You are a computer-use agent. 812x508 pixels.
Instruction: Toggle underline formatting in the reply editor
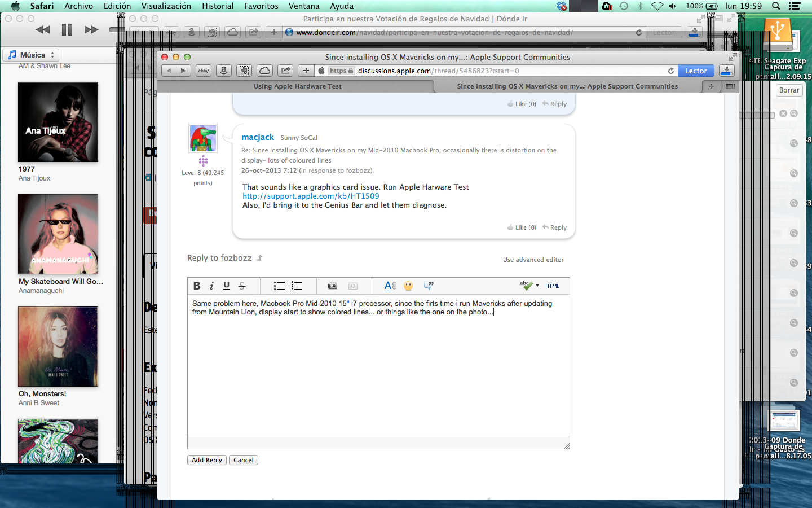[x=227, y=286]
